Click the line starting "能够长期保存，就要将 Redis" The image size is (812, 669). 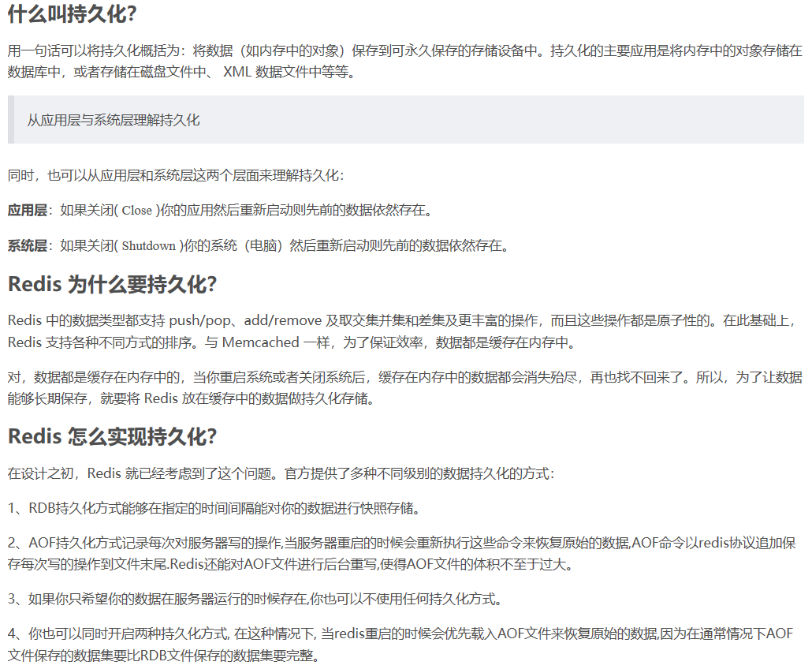191,398
